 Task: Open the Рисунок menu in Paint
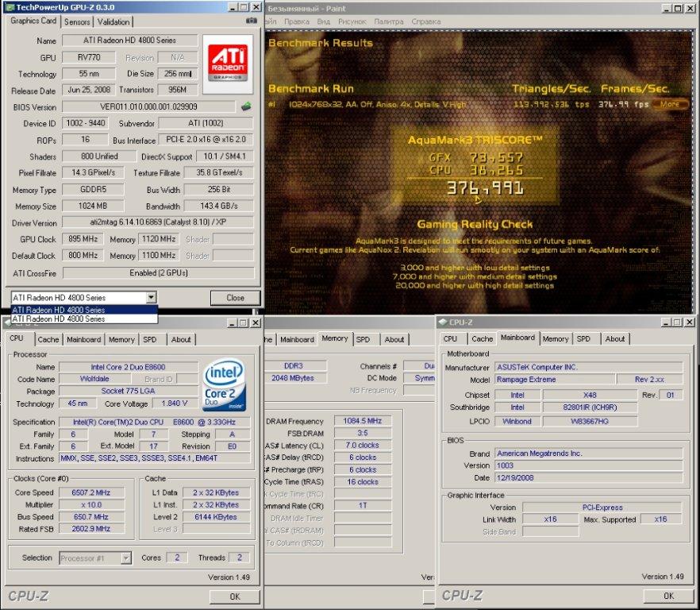[352, 21]
